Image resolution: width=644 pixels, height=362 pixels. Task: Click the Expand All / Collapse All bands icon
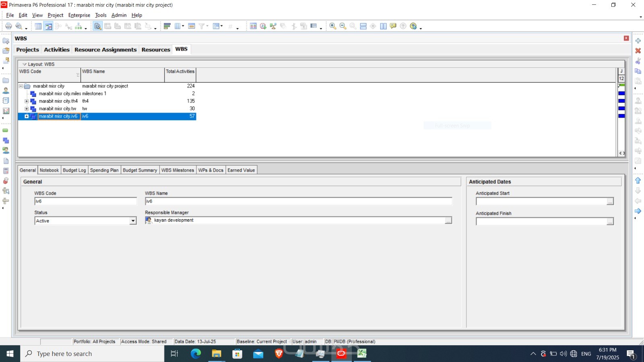[363, 26]
